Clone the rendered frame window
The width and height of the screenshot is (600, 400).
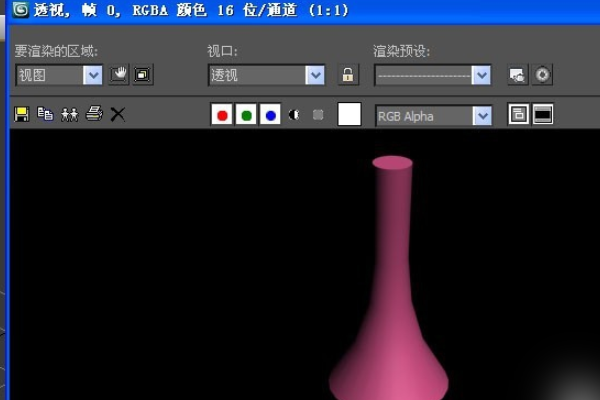pyautogui.click(x=69, y=114)
